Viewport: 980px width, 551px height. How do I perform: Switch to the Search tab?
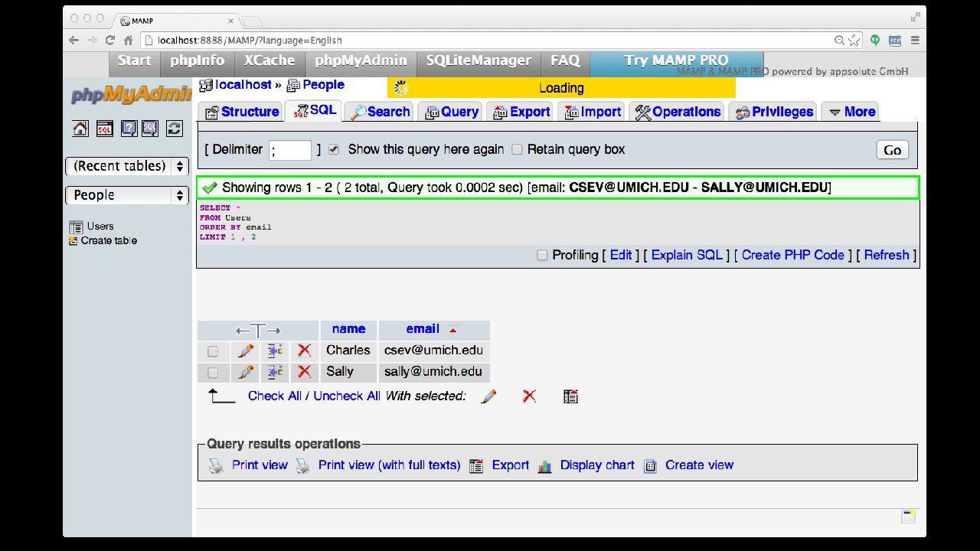pyautogui.click(x=379, y=112)
